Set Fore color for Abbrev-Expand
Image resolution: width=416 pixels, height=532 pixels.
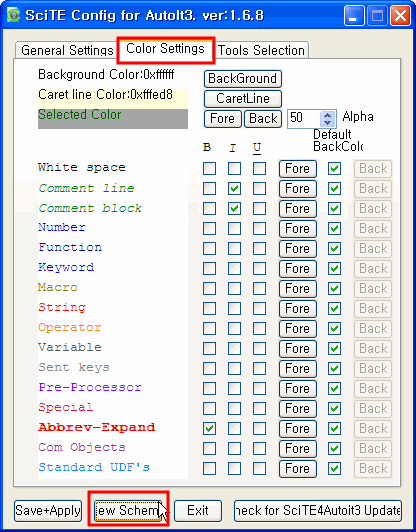298,429
